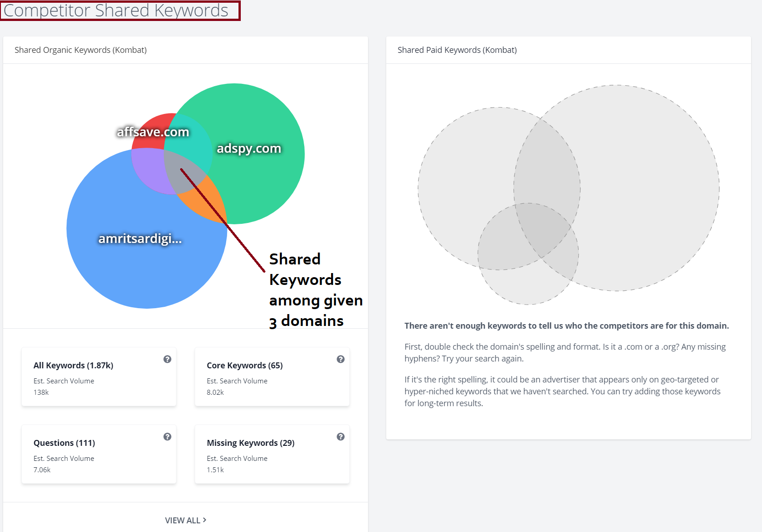Open the Core Keywords help tooltip icon
Screen dimensions: 762x532
[340, 359]
